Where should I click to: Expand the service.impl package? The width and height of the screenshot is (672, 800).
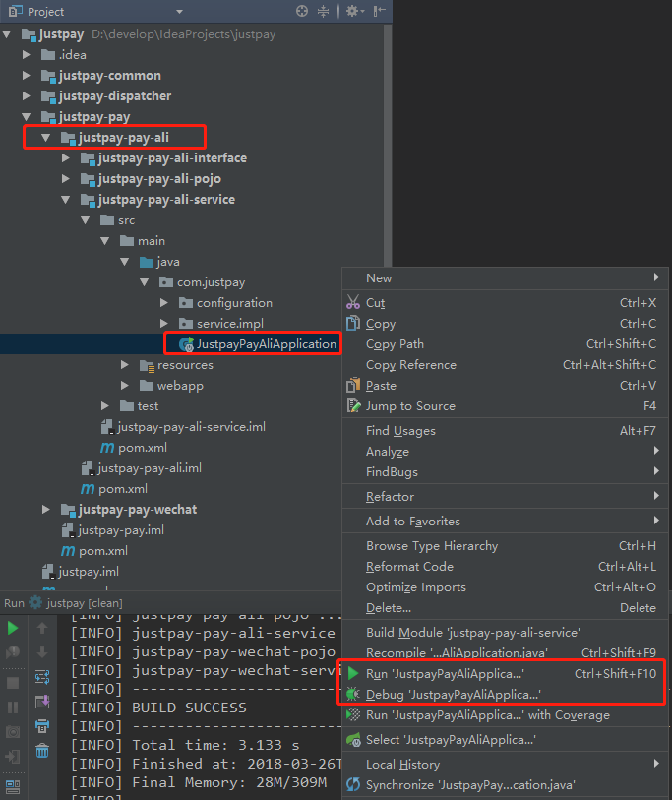[163, 324]
